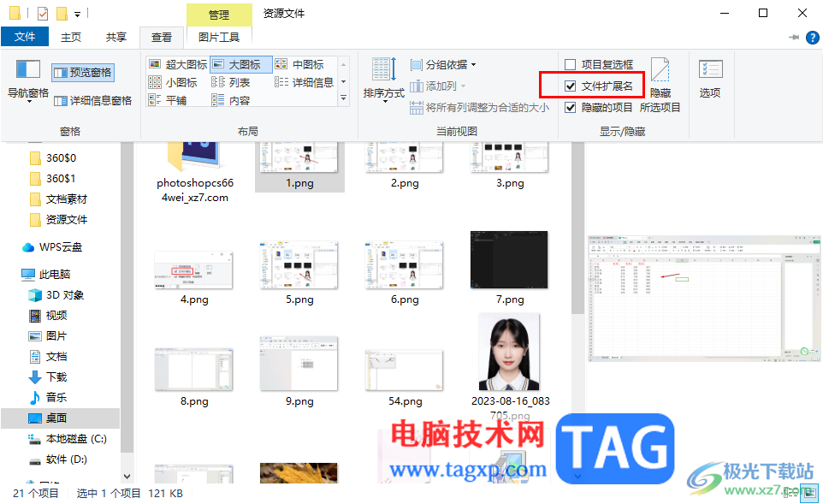The image size is (823, 504).
Task: Open the File tab
Action: point(25,37)
